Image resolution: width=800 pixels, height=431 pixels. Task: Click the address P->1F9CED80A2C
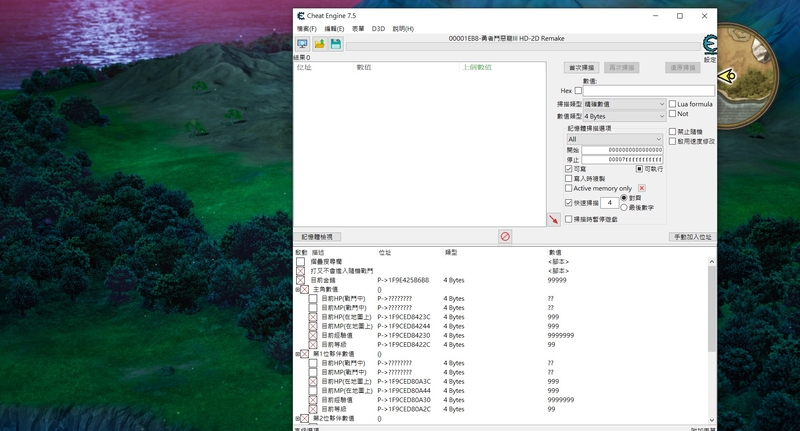coord(404,409)
